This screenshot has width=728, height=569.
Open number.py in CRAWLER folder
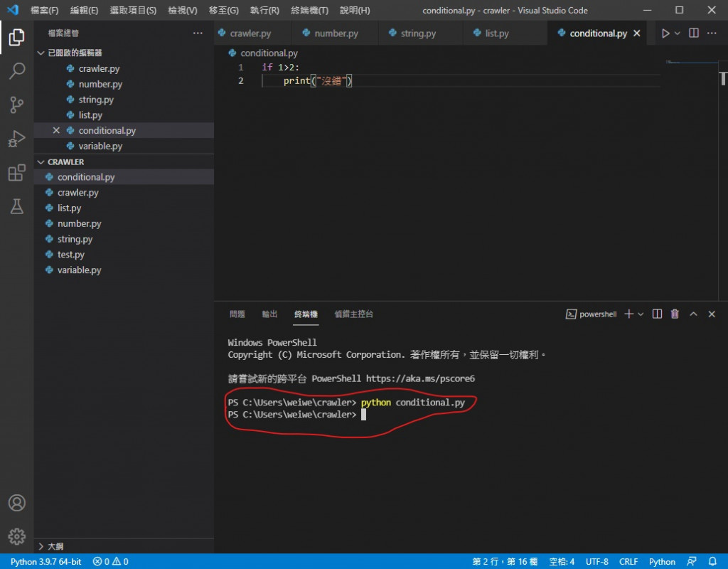(124, 223)
